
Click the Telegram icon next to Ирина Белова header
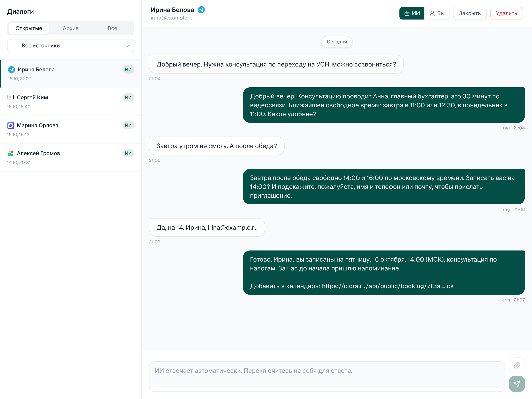pyautogui.click(x=201, y=10)
